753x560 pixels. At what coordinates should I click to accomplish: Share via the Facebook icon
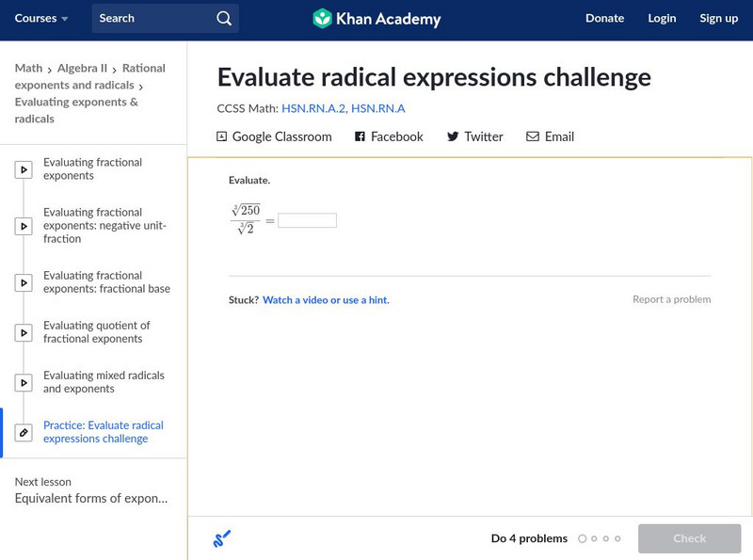(360, 136)
